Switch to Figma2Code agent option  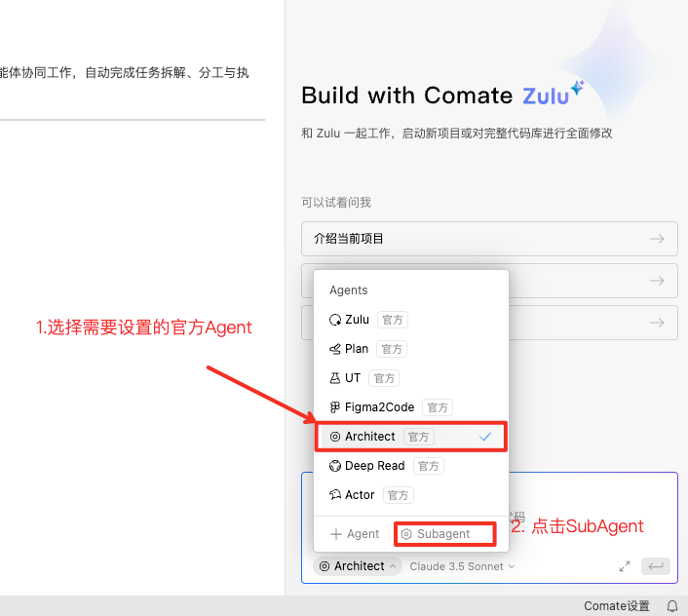[379, 407]
